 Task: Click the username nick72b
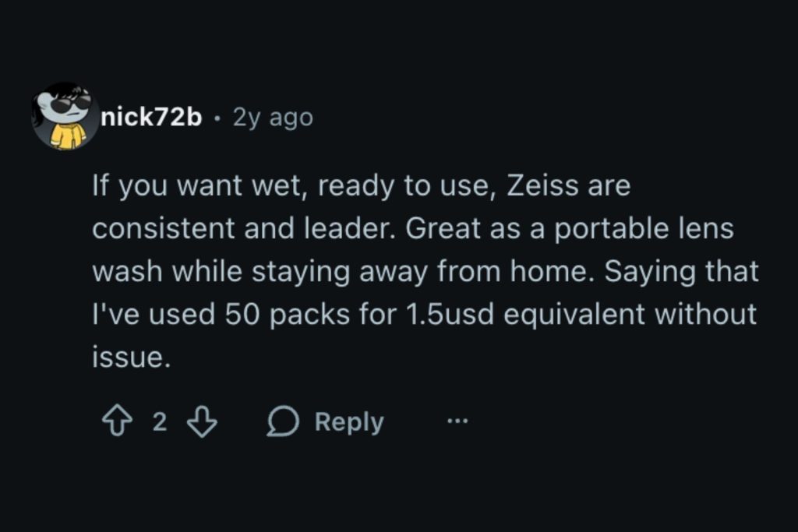[x=151, y=118]
